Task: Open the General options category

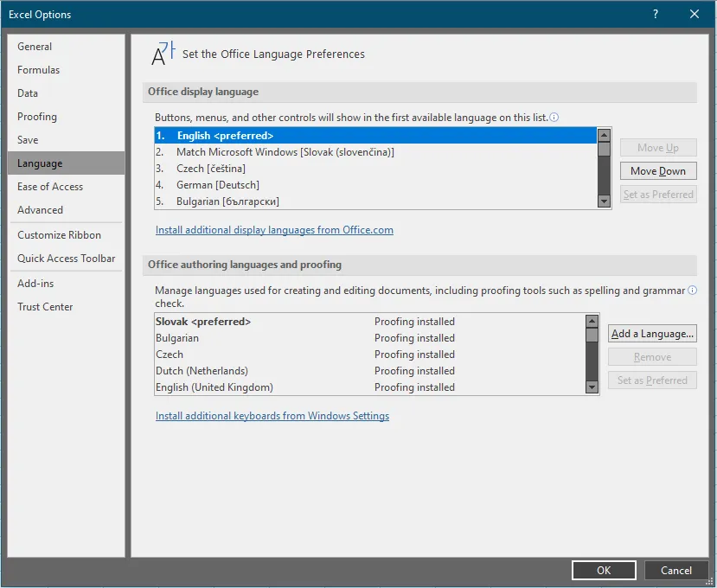Action: (66, 47)
